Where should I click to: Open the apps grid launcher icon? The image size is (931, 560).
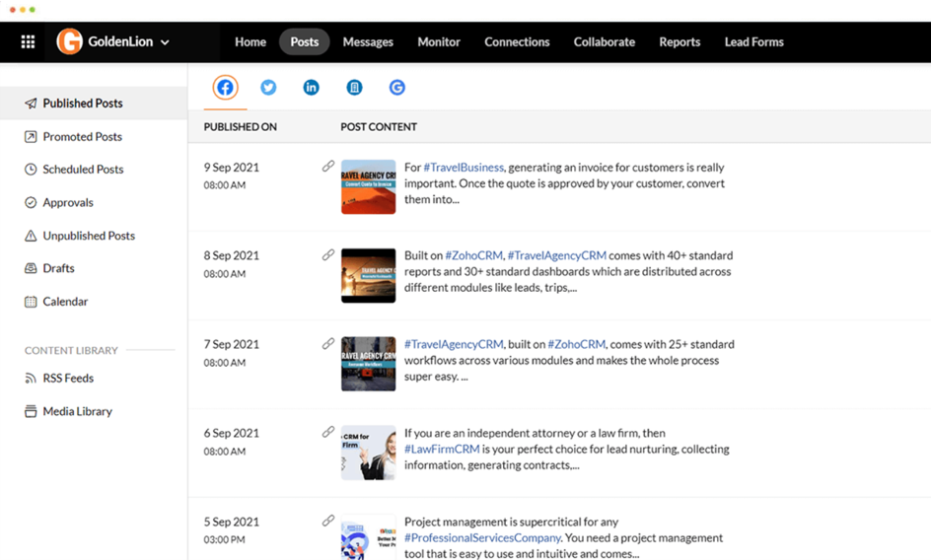tap(28, 42)
